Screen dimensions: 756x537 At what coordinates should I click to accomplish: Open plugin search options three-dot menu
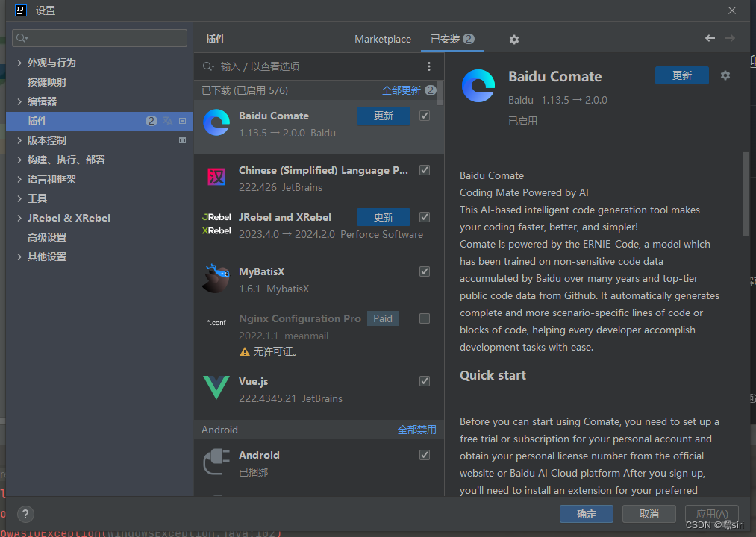[x=429, y=66]
